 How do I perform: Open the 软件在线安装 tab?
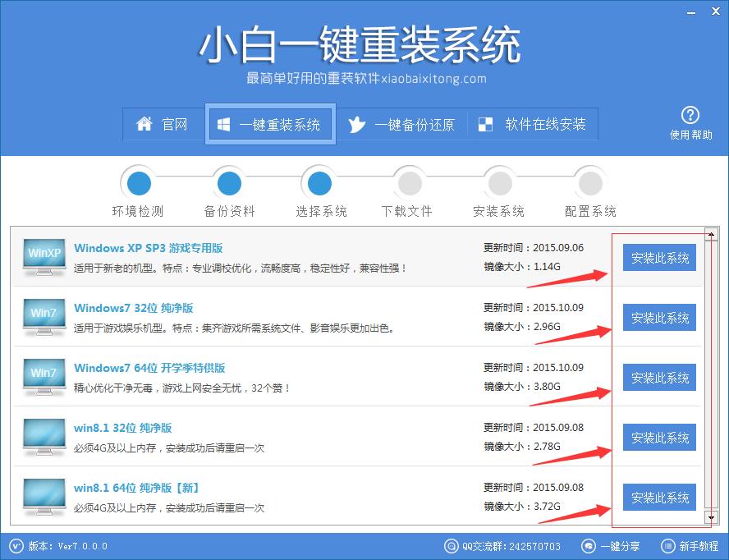(532, 124)
